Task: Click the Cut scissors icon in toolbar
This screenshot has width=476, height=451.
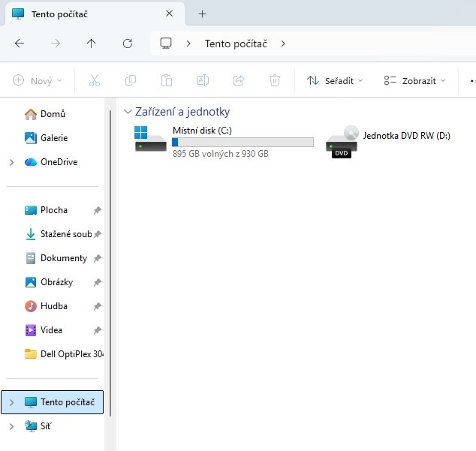Action: 95,80
